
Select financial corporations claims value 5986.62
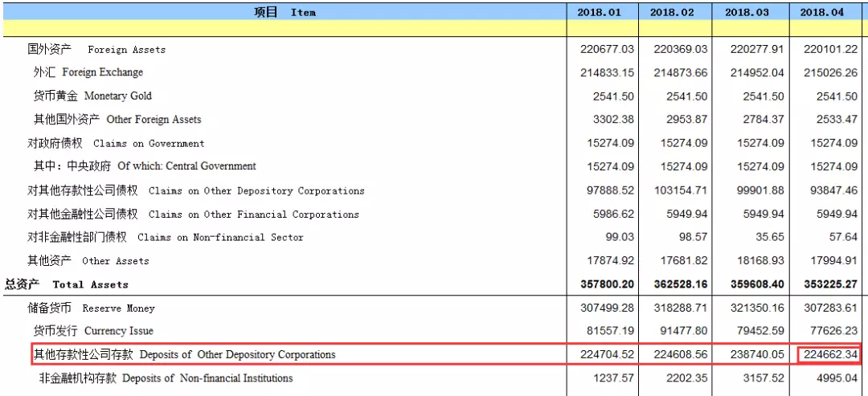(613, 214)
